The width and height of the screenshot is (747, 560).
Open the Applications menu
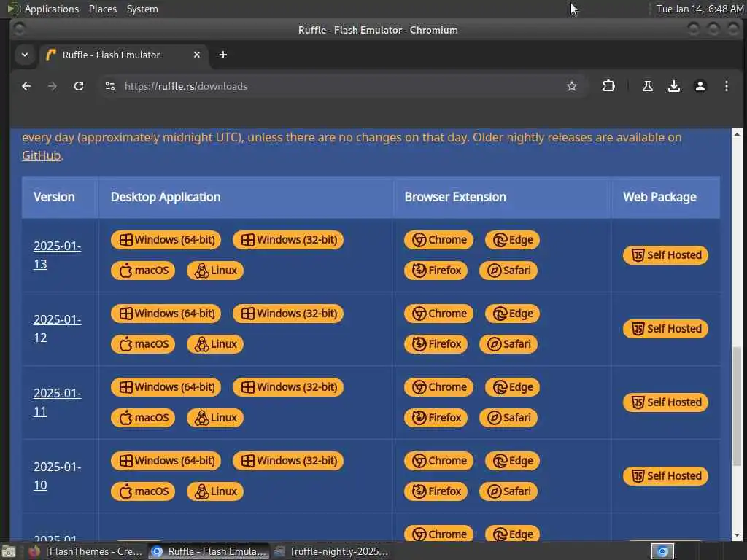(x=52, y=9)
